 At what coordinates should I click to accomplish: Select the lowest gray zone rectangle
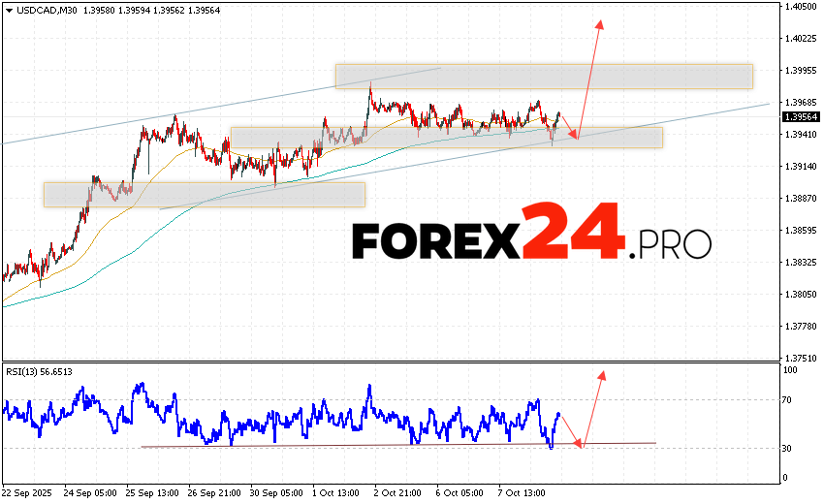[205, 194]
